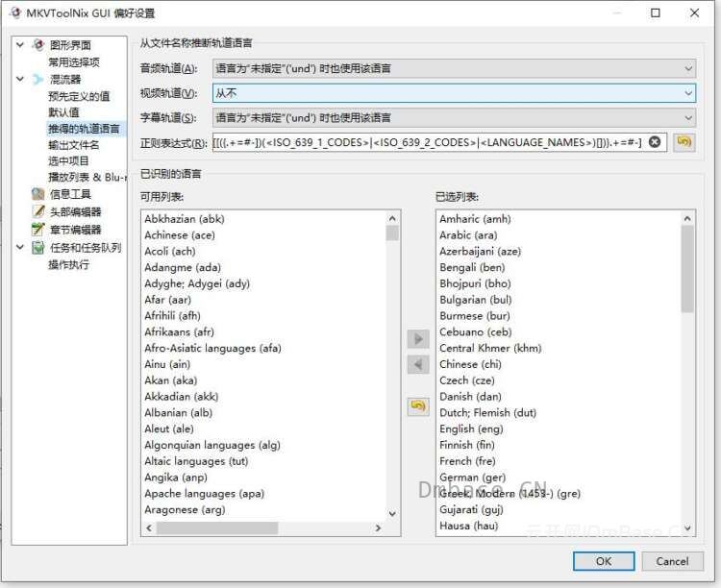Select 常用选择项 in the settings tree
This screenshot has width=721, height=588.
[74, 62]
